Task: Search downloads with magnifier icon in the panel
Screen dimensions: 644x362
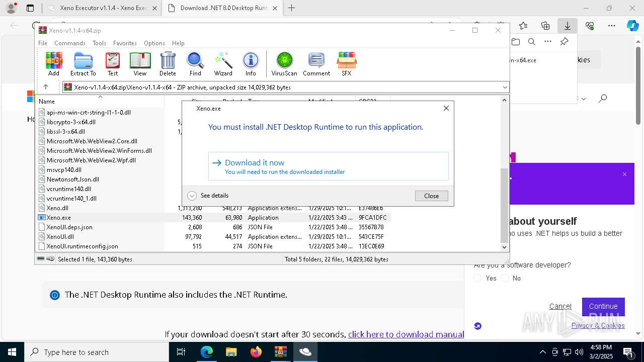Action: (x=531, y=42)
